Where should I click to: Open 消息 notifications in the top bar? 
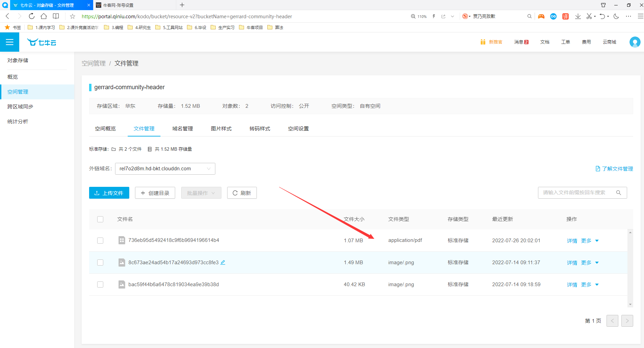(x=521, y=42)
